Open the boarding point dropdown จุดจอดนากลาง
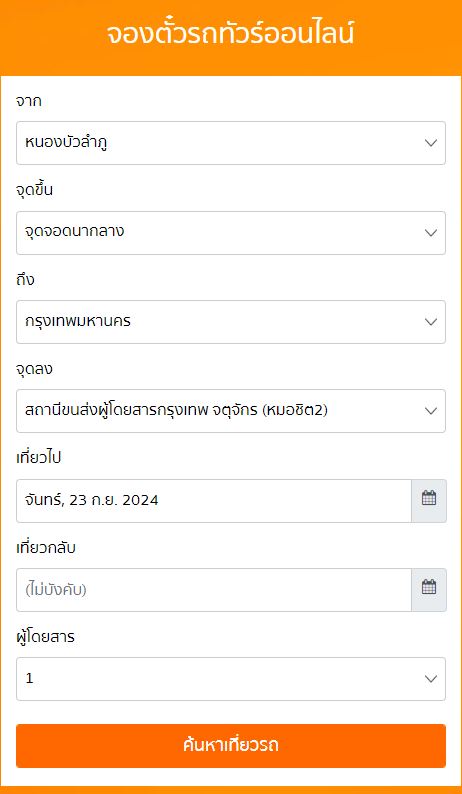462x794 pixels. 231,233
